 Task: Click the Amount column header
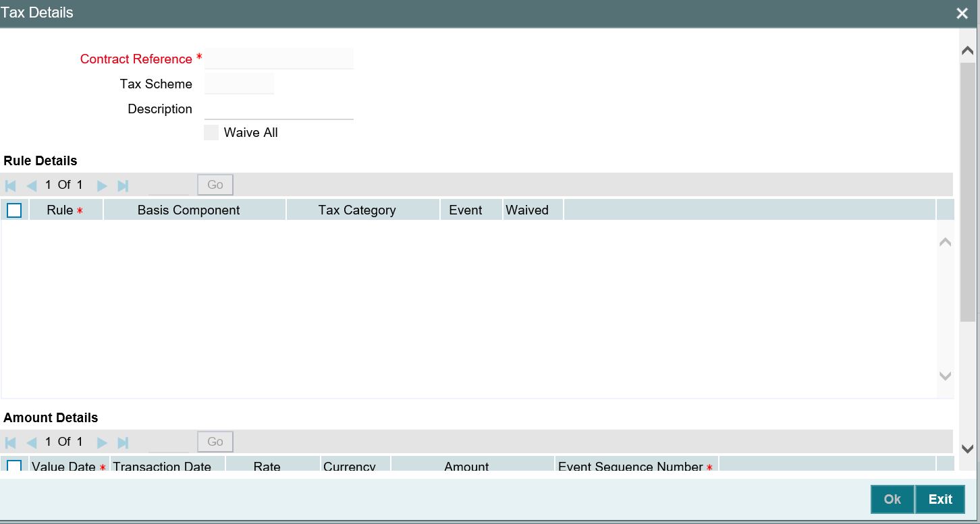(472, 464)
